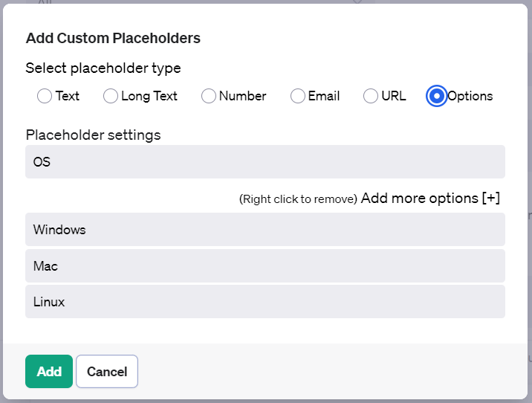Select Number as placeholder type
532x403 pixels.
click(x=208, y=96)
